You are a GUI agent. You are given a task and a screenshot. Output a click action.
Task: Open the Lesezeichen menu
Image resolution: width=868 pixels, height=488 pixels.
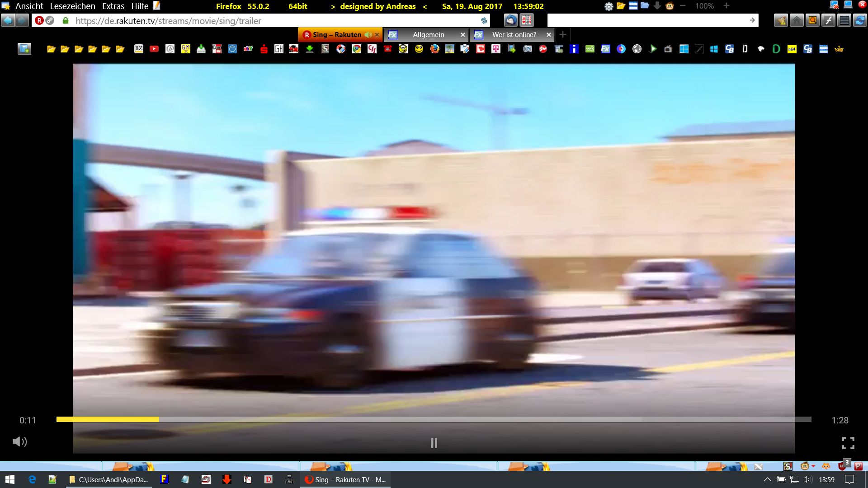click(x=72, y=6)
